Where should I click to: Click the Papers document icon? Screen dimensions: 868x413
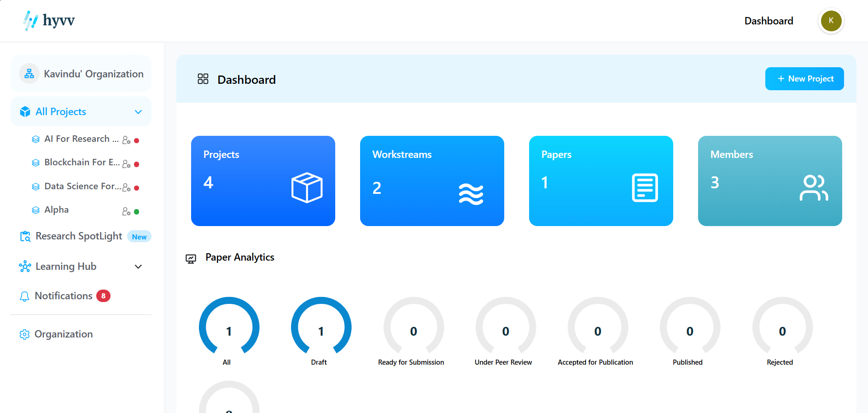645,187
